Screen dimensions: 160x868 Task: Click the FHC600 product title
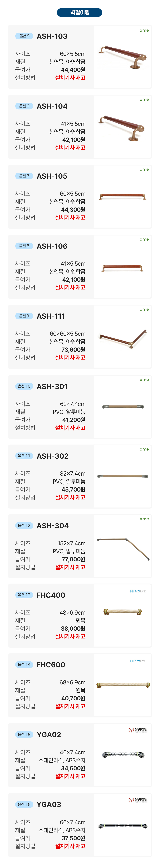(x=51, y=664)
